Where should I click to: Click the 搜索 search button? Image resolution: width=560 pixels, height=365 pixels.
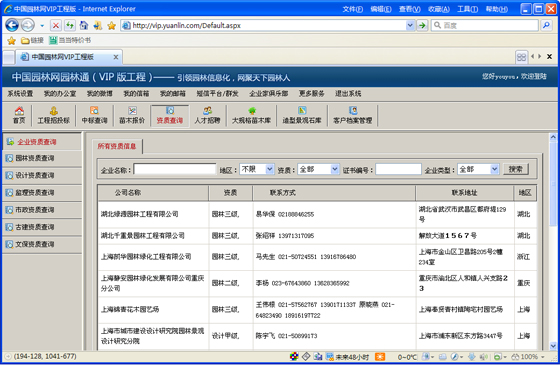click(x=516, y=169)
